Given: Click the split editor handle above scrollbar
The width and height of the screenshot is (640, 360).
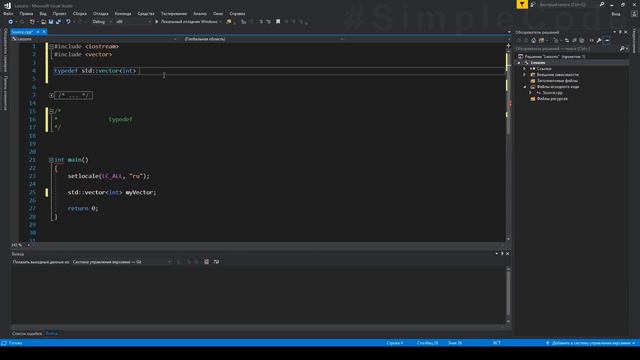Looking at the screenshot, I should [x=508, y=45].
